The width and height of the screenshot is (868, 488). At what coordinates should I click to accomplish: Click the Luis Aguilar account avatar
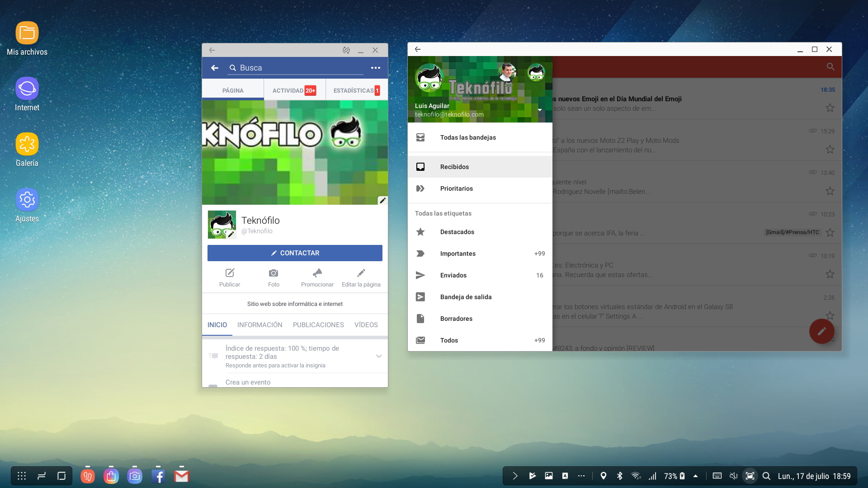click(x=429, y=77)
